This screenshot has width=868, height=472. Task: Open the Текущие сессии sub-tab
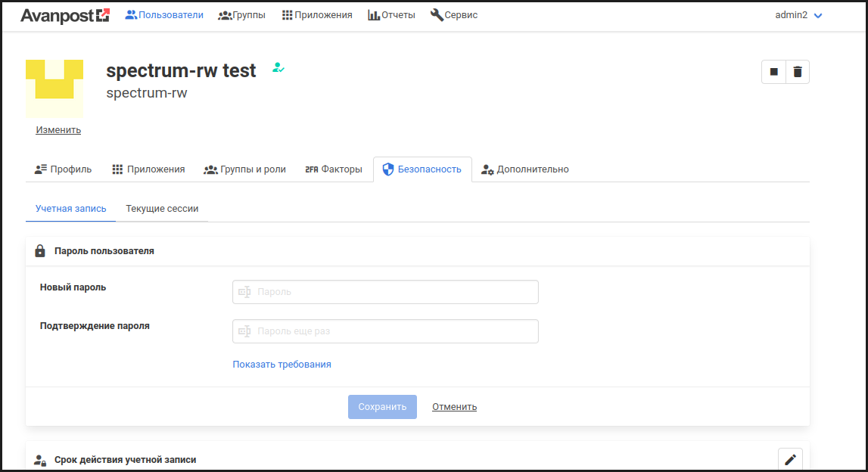click(x=162, y=209)
